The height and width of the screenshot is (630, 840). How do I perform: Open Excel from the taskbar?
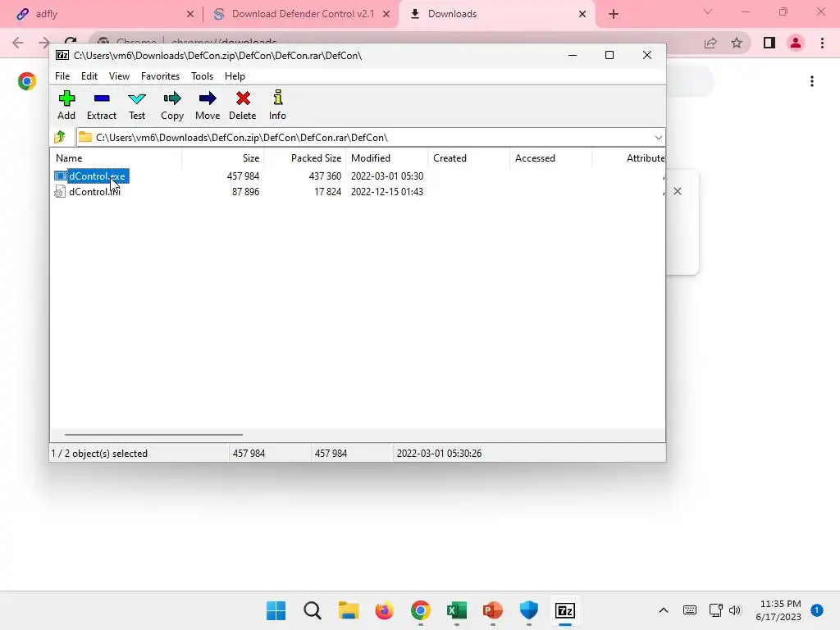456,610
